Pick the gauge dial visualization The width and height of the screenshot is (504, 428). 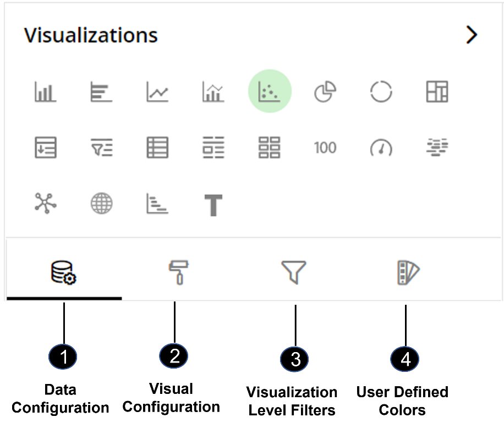(381, 148)
